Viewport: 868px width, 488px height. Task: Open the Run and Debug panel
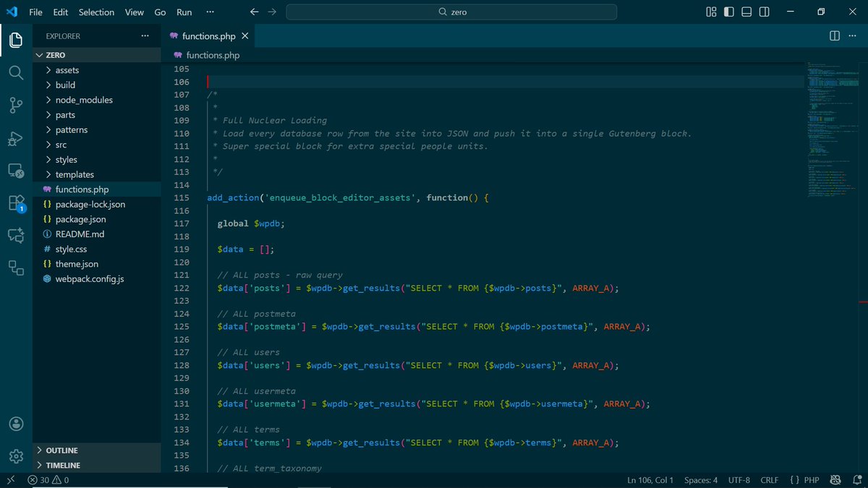click(15, 137)
